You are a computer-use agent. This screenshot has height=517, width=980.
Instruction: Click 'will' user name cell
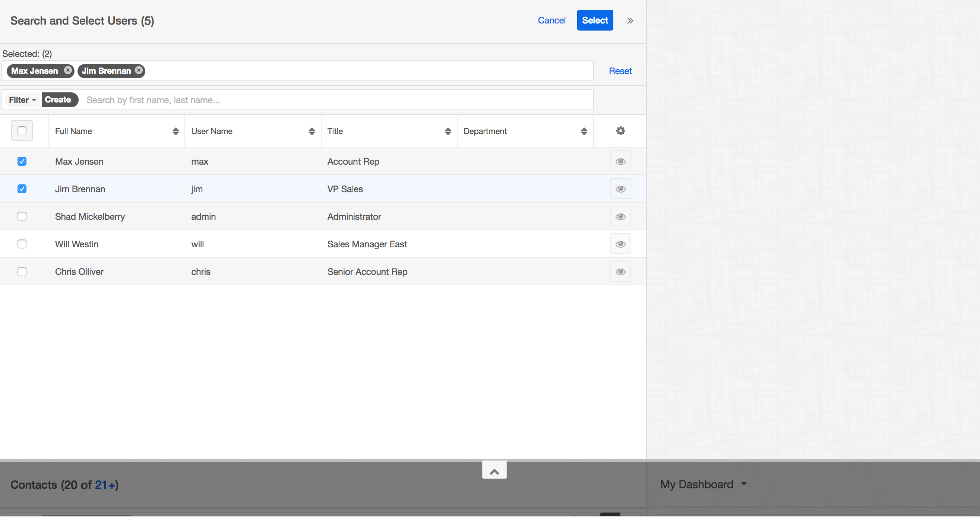197,244
